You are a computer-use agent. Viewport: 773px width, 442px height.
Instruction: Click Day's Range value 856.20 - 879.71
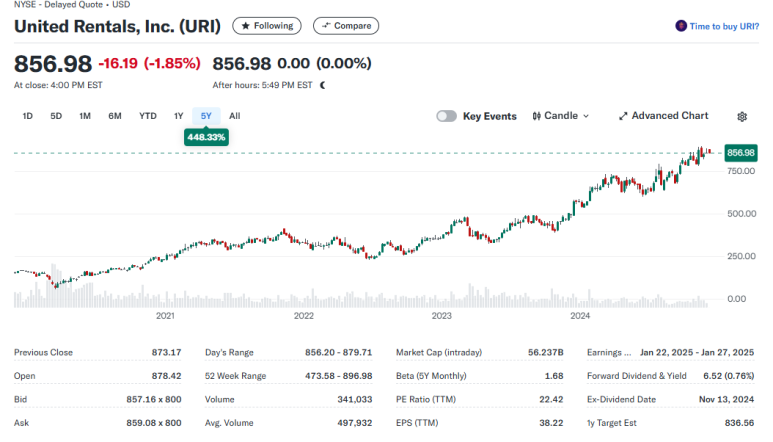(339, 352)
